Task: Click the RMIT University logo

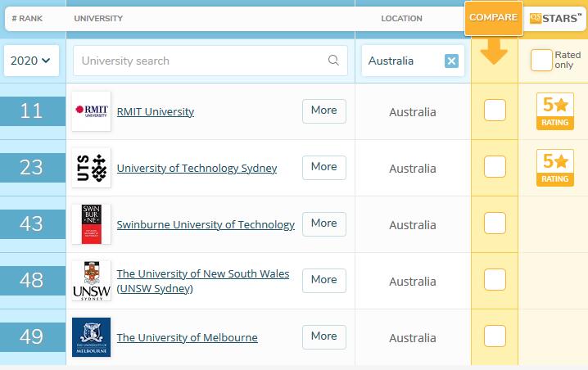Action: tap(91, 111)
